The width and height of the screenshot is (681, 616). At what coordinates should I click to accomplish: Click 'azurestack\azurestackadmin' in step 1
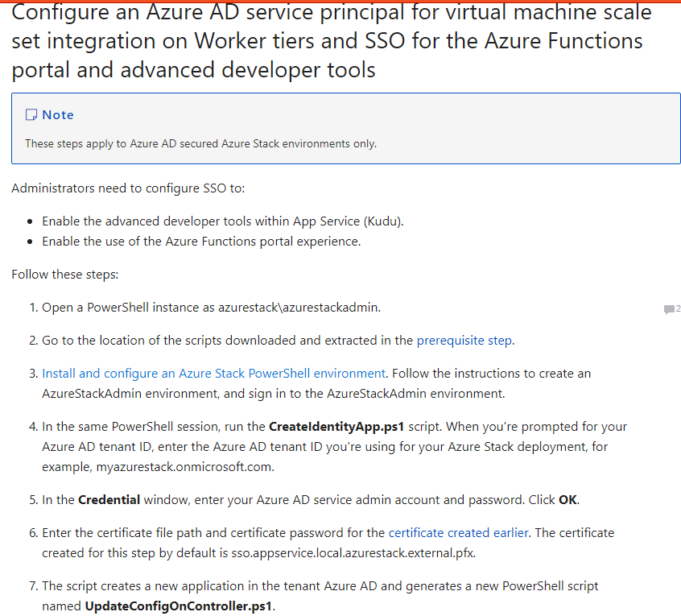point(299,308)
